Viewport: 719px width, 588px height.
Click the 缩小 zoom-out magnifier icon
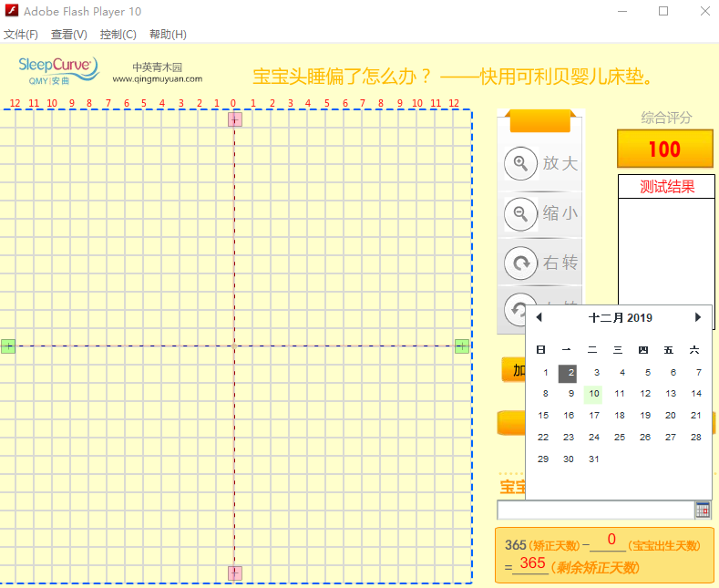click(520, 213)
